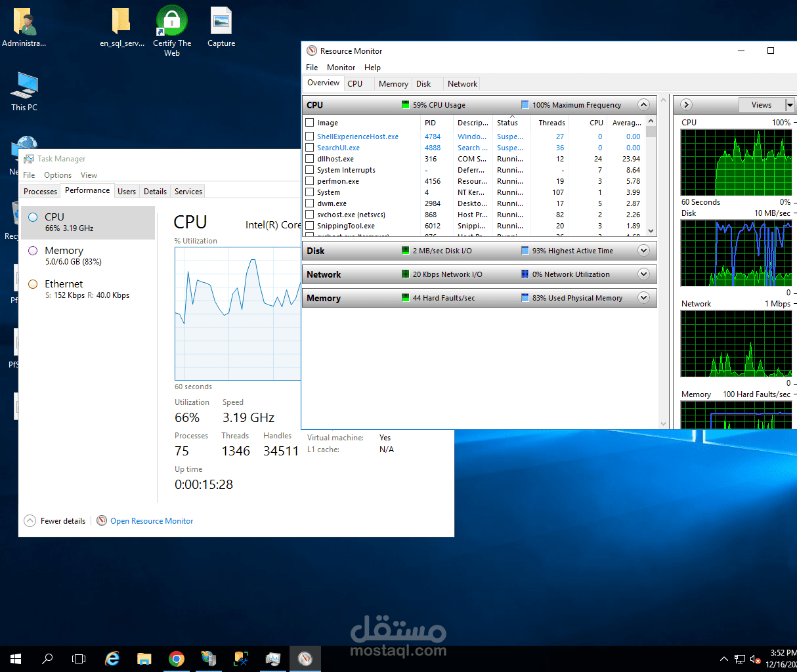The width and height of the screenshot is (797, 672).
Task: Tick checkbox for dwm.exe
Action: coord(310,203)
